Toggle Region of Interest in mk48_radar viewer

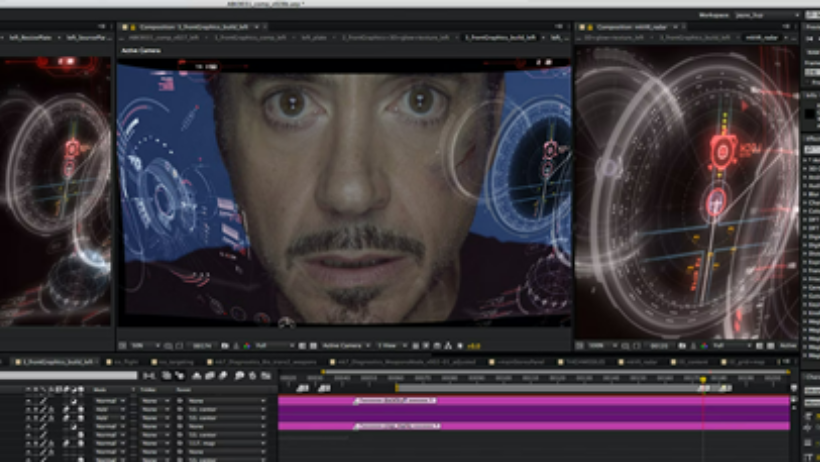coord(759,346)
